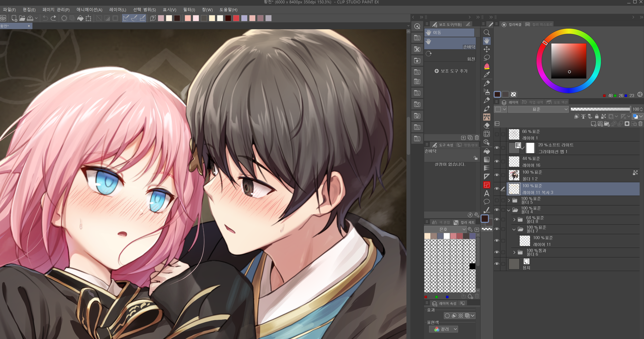644x339 pixels.
Task: Hide the 그라데이션 맵 1 layer
Action: coord(497,148)
